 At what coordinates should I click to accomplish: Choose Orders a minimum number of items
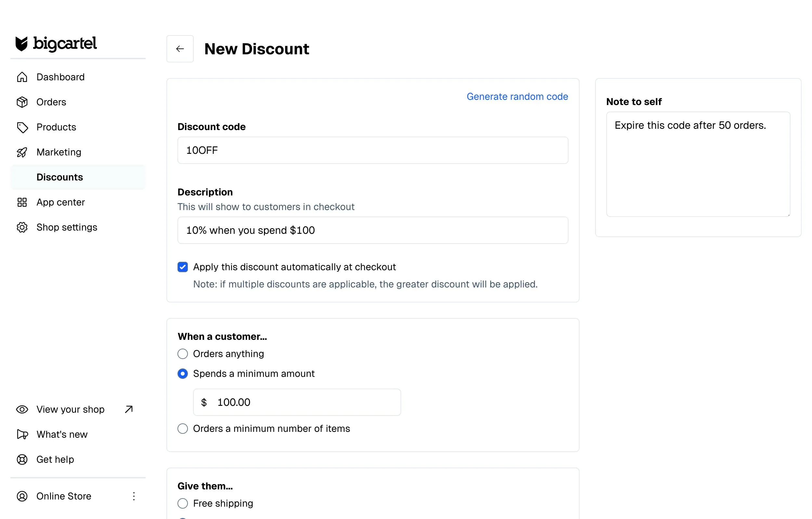pyautogui.click(x=182, y=429)
